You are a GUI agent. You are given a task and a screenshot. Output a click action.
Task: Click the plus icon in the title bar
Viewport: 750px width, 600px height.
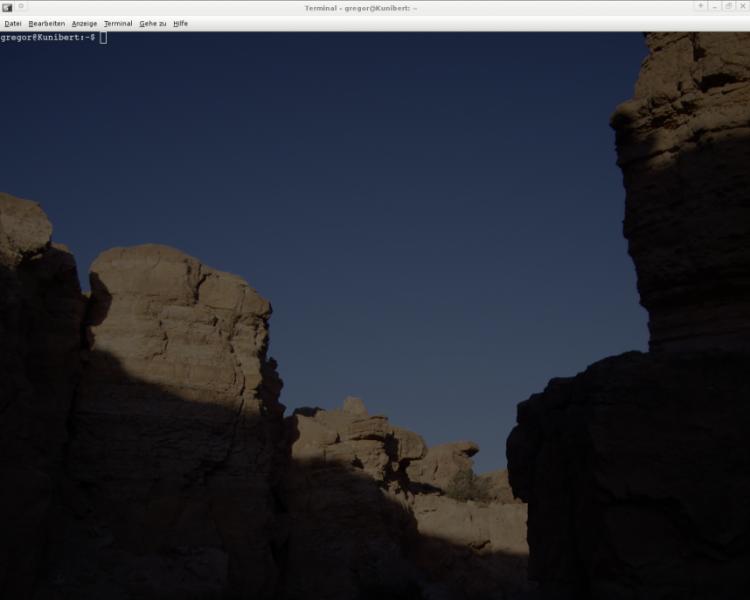pyautogui.click(x=700, y=7)
